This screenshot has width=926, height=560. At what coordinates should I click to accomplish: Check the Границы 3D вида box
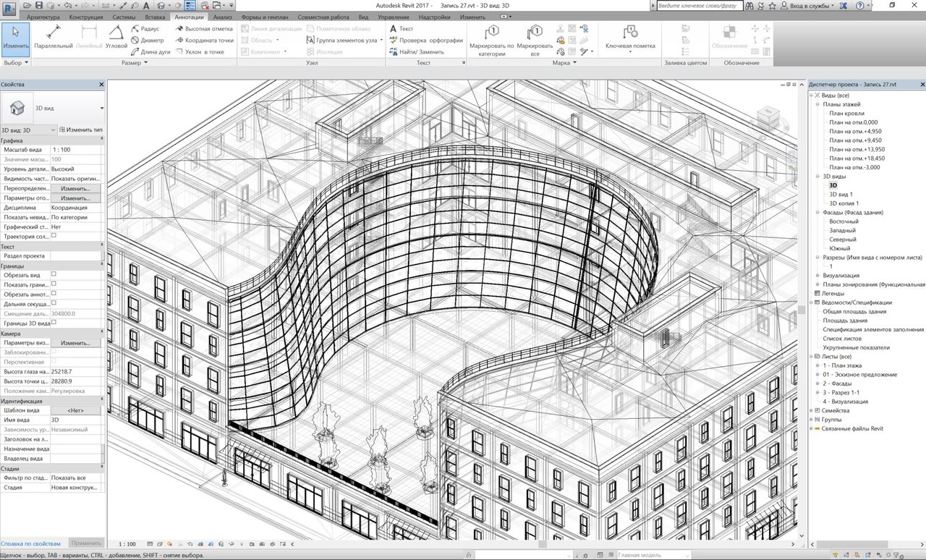click(54, 322)
